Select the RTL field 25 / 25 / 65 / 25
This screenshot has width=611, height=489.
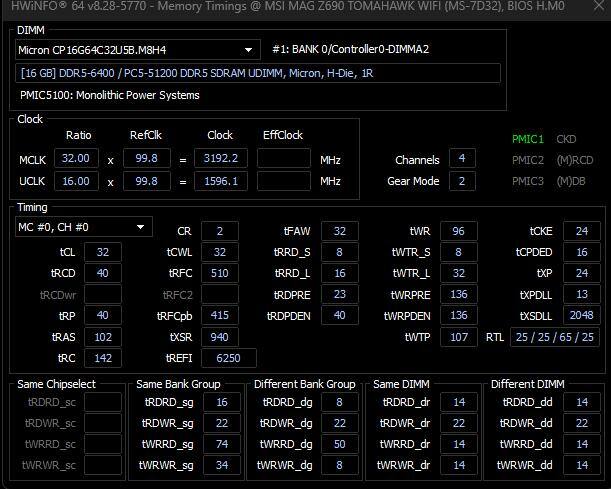(x=554, y=337)
